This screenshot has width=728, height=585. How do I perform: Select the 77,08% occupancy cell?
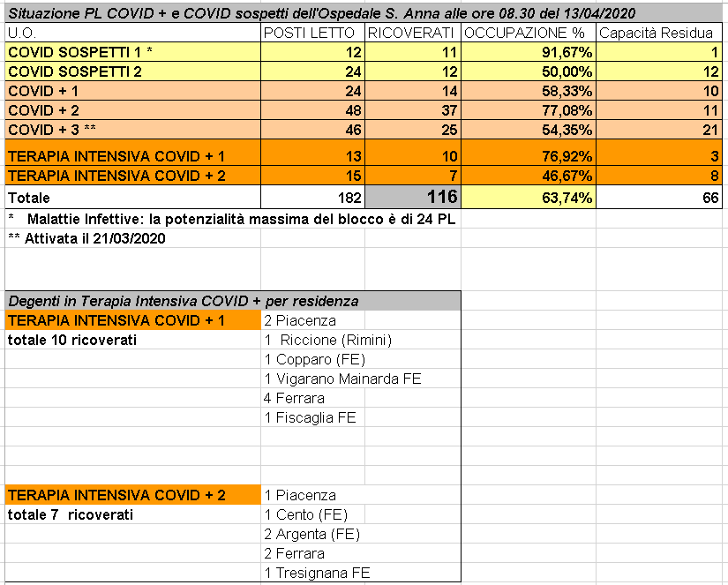(x=528, y=110)
